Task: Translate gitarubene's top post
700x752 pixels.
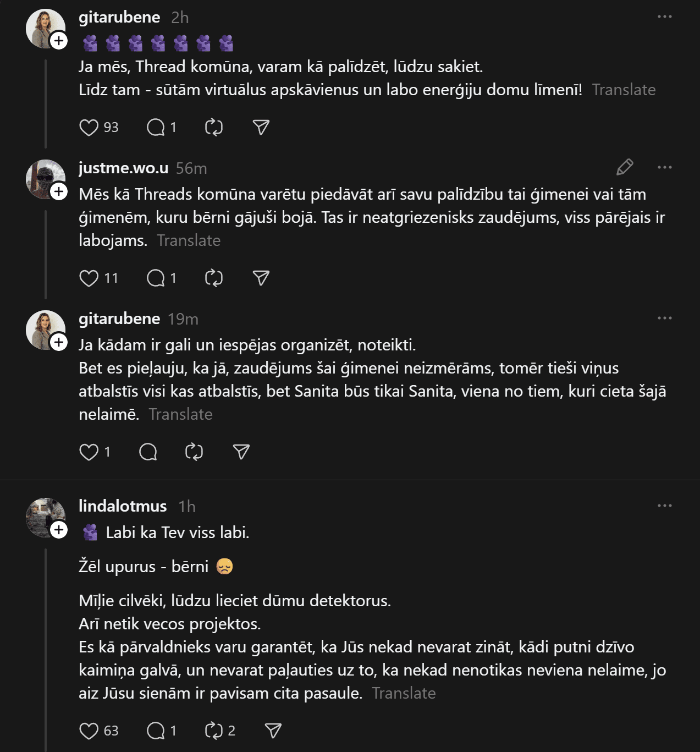Action: point(624,90)
